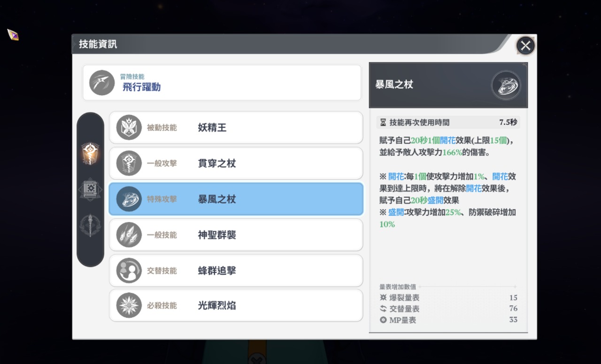Switch to the book tab in sidebar
Image resolution: width=601 pixels, height=364 pixels.
(x=90, y=190)
